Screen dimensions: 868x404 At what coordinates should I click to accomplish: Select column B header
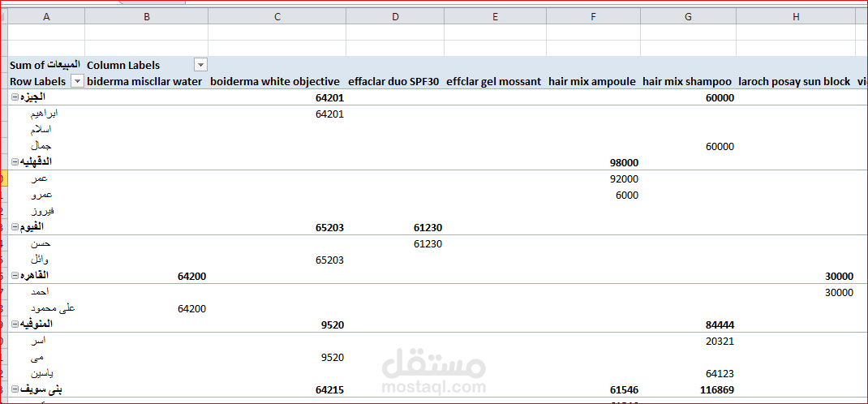click(x=147, y=16)
